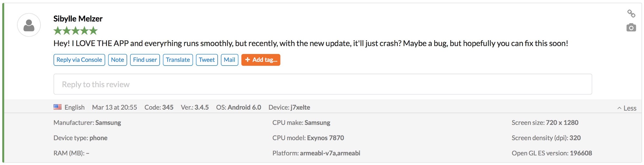Click the permalink chain icon
The height and width of the screenshot is (165, 644).
[x=631, y=14]
